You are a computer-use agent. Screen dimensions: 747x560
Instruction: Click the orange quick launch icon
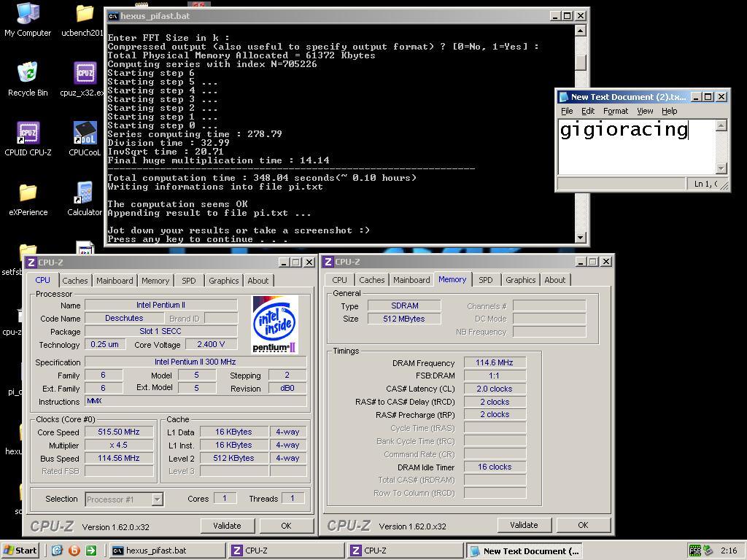[x=74, y=551]
